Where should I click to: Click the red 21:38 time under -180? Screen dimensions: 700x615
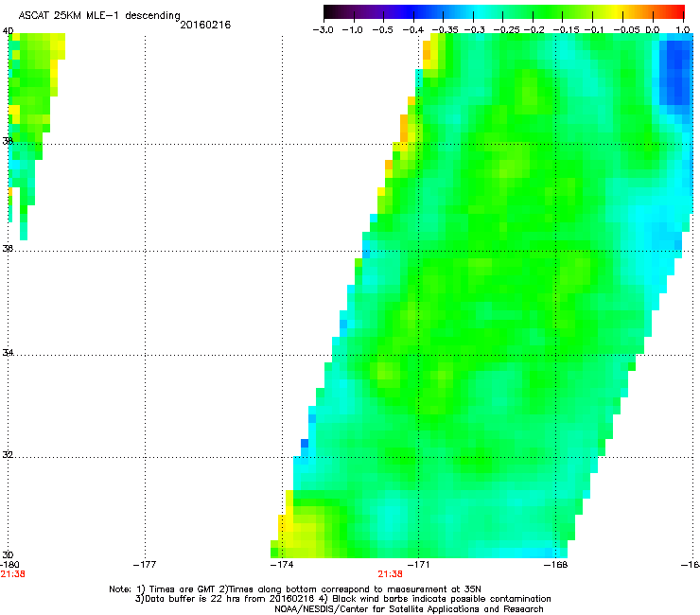tap(12, 574)
